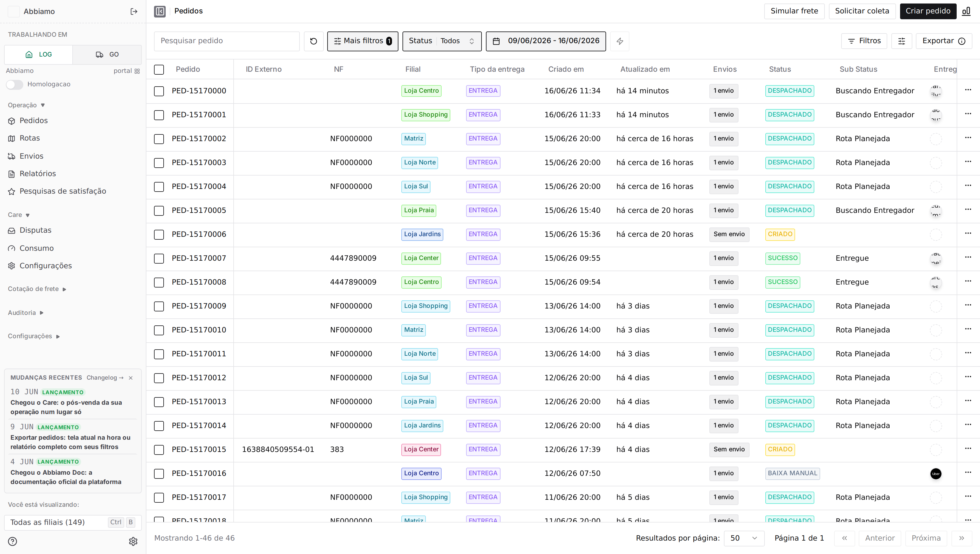This screenshot has height=554, width=980.
Task: Click the portal grid icon
Action: (137, 71)
